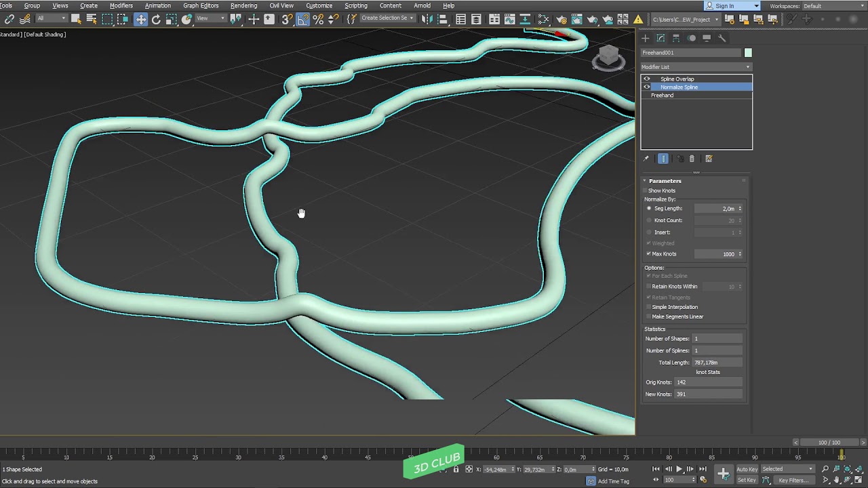Viewport: 868px width, 488px height.
Task: Enable the Make Segments Linear checkbox
Action: coord(649,317)
